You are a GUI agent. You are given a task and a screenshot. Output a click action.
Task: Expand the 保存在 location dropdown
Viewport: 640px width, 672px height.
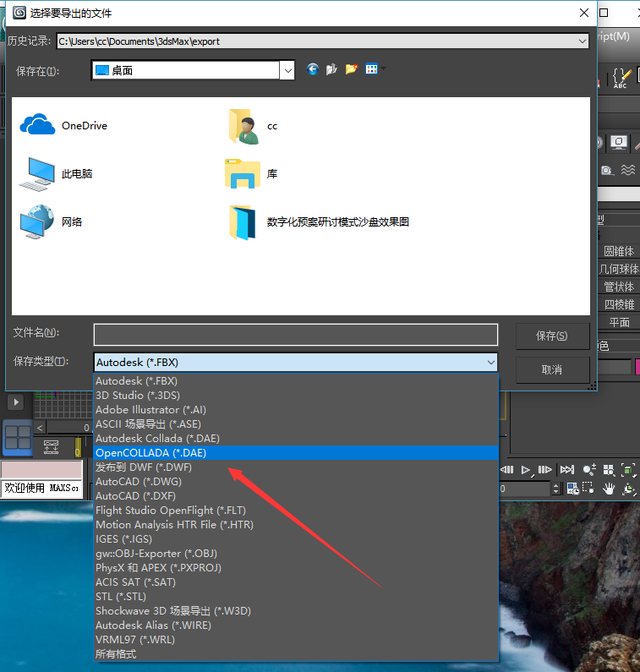[x=288, y=71]
